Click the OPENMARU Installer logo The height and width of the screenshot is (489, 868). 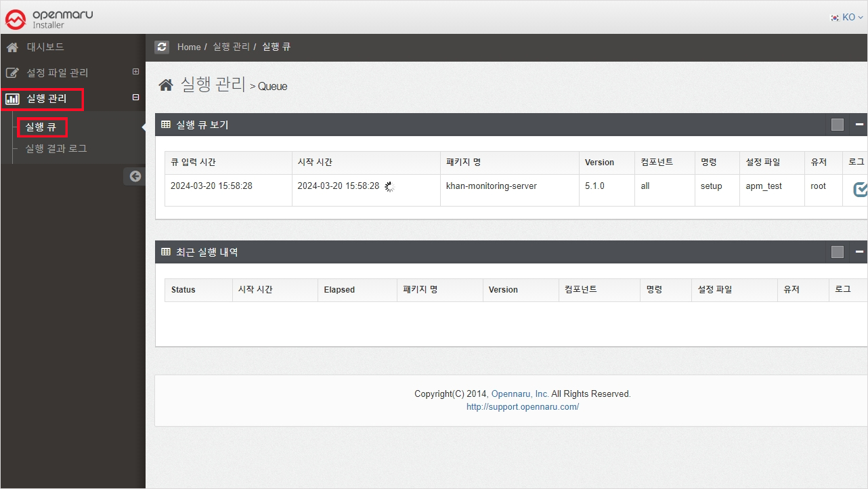coord(49,19)
